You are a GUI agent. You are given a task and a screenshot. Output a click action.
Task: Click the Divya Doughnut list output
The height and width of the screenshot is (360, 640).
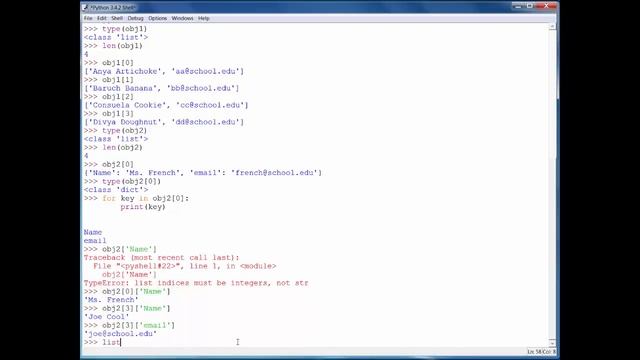164,122
